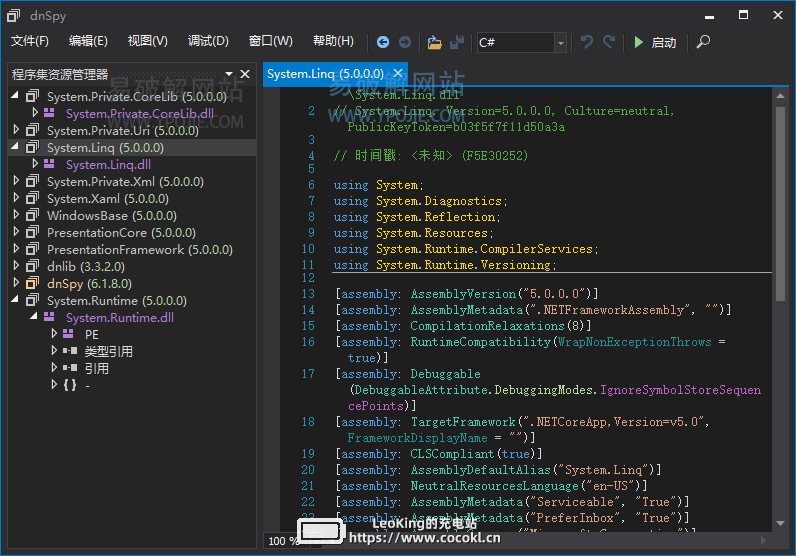Expand the PE node under System.Runtime.dll

click(54, 334)
